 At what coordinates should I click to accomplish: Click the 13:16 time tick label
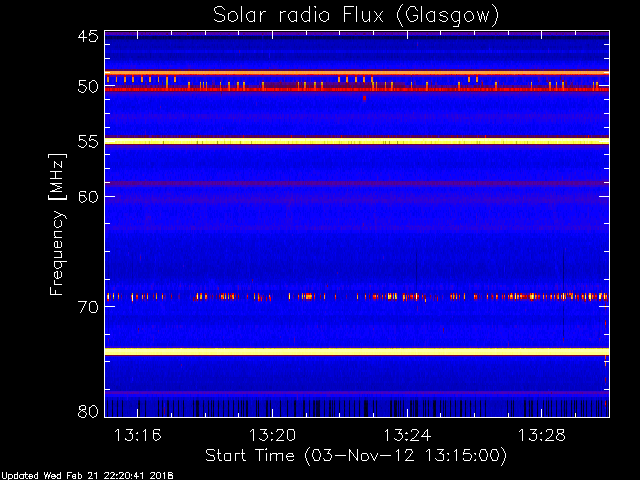pos(138,435)
